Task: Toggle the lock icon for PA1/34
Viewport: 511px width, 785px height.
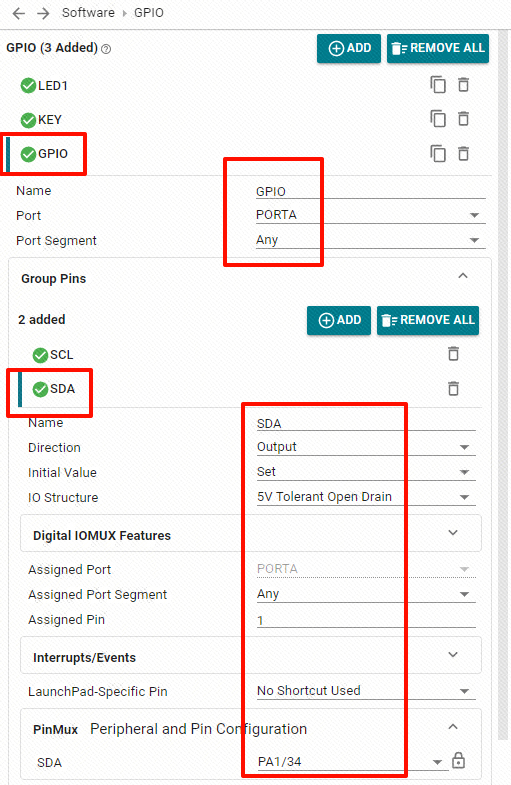Action: (458, 760)
